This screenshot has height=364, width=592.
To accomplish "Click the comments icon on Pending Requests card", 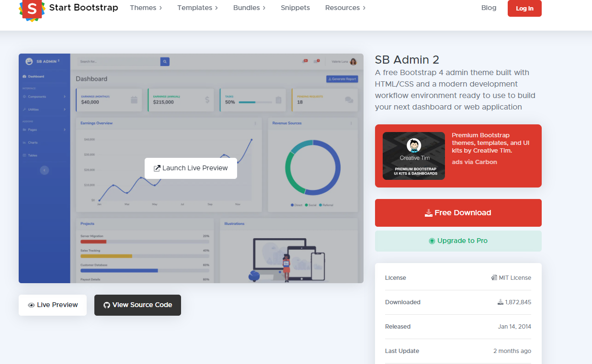I will (349, 100).
